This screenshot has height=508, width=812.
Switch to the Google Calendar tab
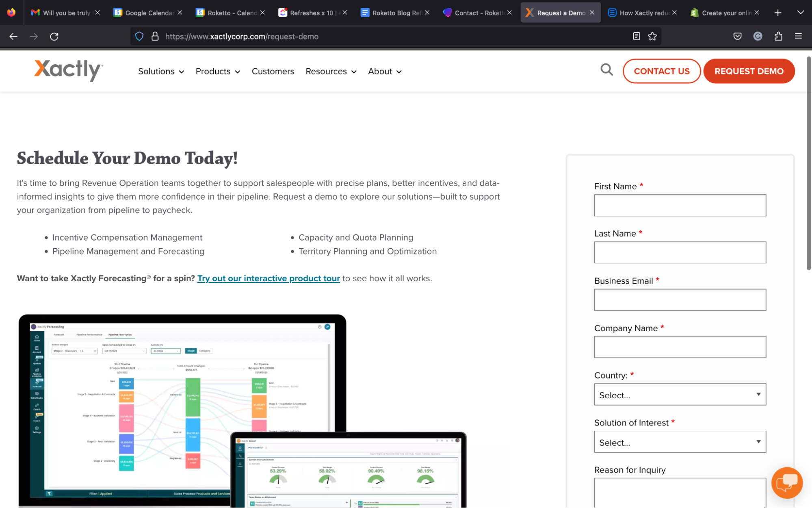point(146,12)
